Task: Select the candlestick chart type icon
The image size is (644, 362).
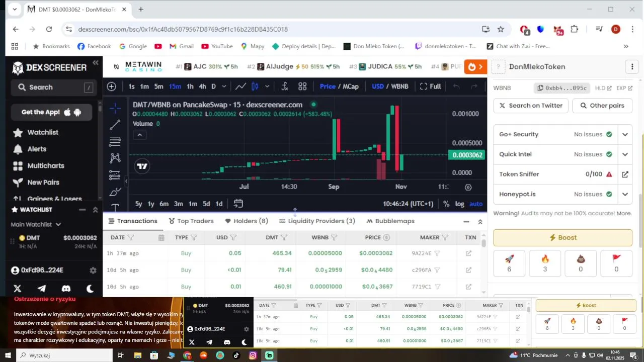Action: pyautogui.click(x=255, y=86)
